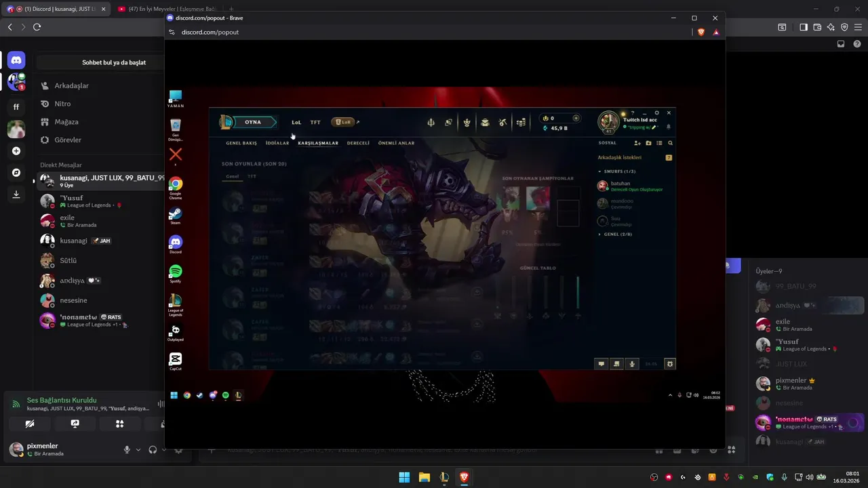Open the 'ff' server in Discord sidebar
868x488 pixels.
16,106
